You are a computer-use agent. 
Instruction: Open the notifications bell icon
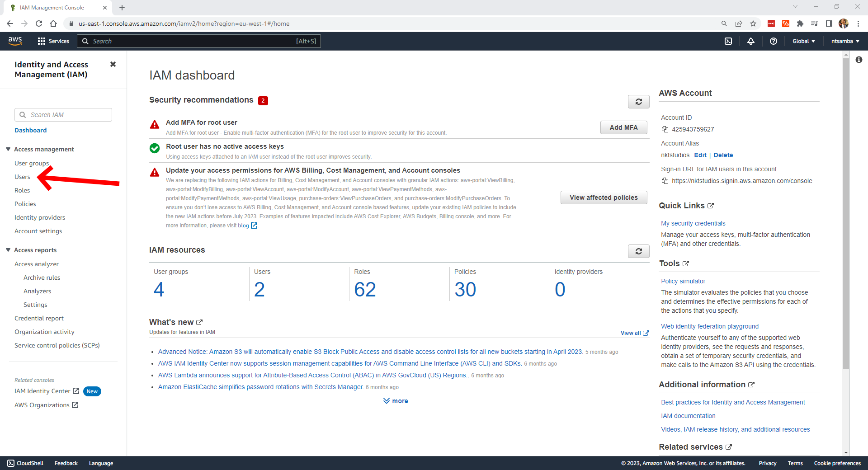(751, 41)
